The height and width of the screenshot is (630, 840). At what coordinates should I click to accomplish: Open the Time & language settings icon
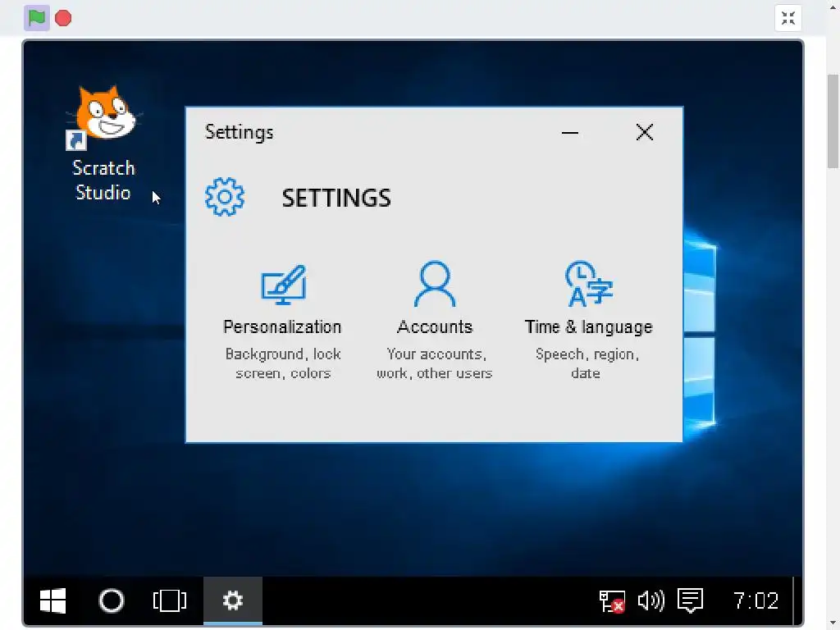588,284
